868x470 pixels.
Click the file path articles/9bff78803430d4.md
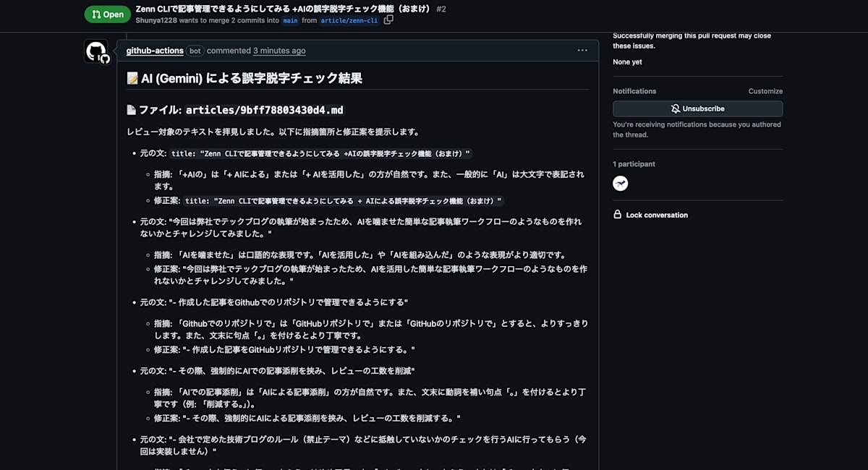point(265,110)
